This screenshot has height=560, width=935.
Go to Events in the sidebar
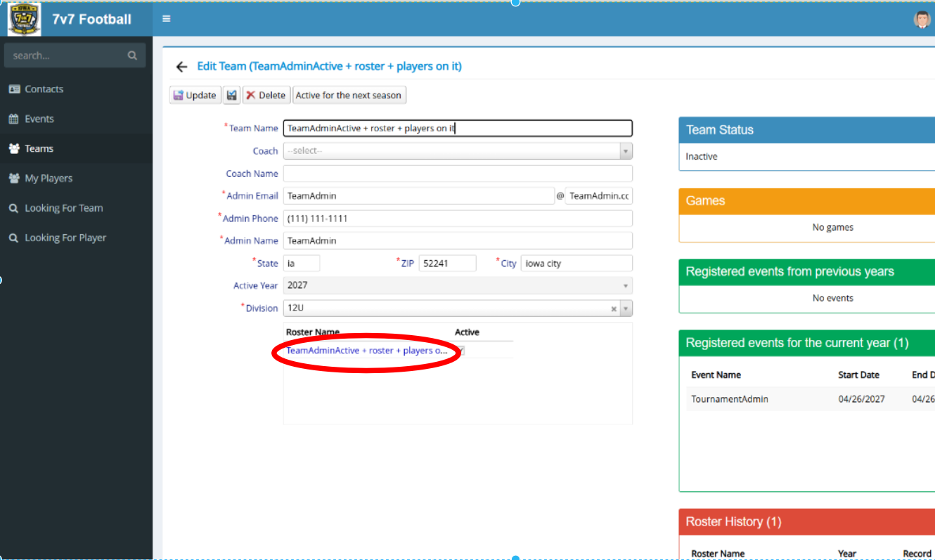pos(39,119)
